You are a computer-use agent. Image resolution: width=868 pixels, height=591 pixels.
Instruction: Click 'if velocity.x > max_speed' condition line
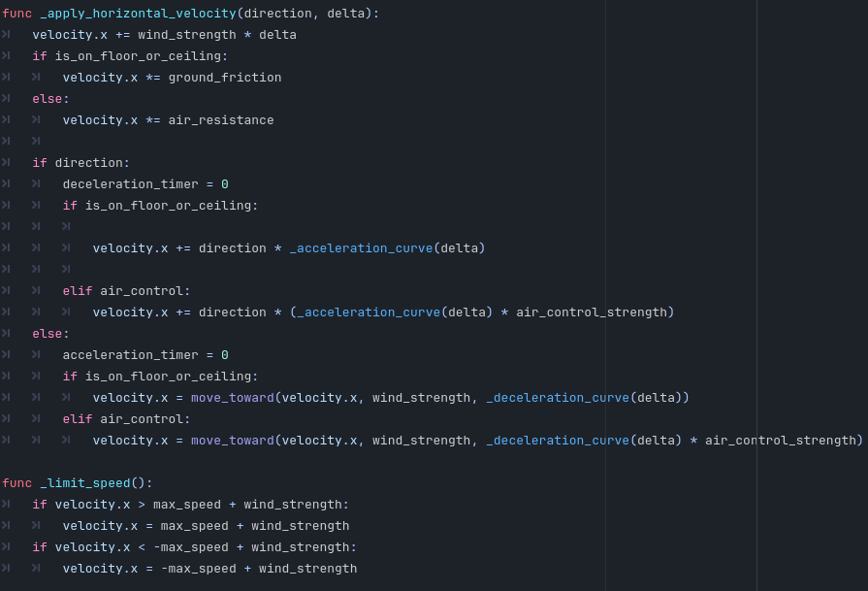coord(190,505)
